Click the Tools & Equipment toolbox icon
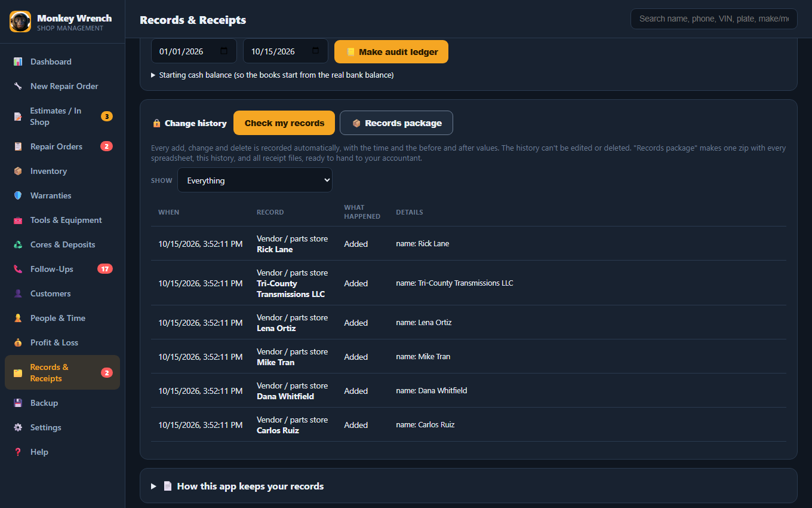812x508 pixels. 18,220
